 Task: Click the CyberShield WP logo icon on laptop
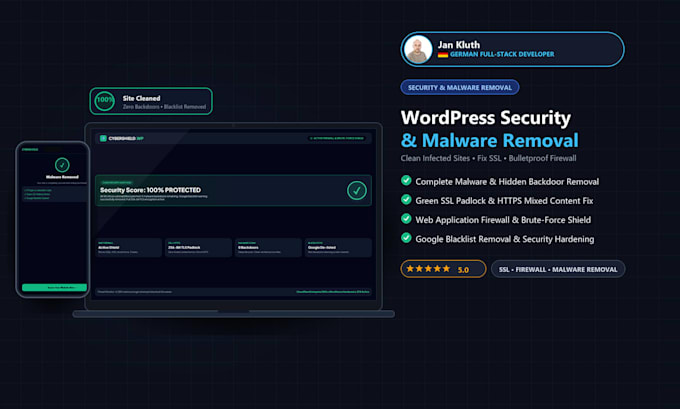103,138
